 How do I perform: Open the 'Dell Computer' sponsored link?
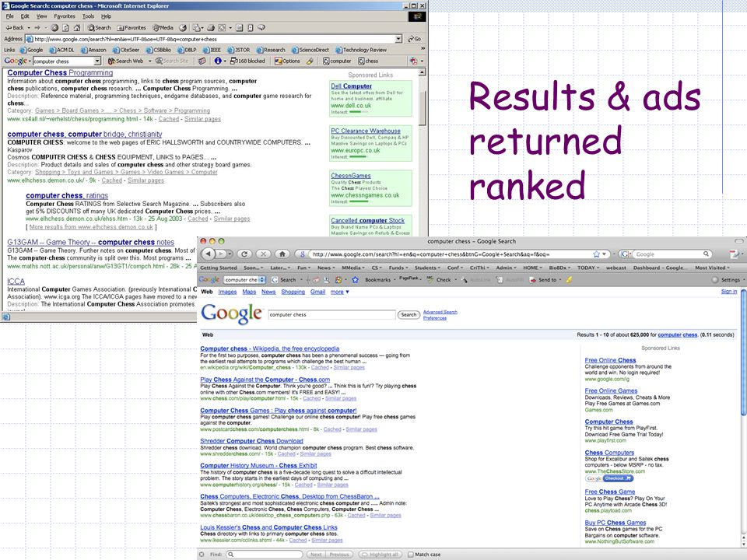(351, 86)
